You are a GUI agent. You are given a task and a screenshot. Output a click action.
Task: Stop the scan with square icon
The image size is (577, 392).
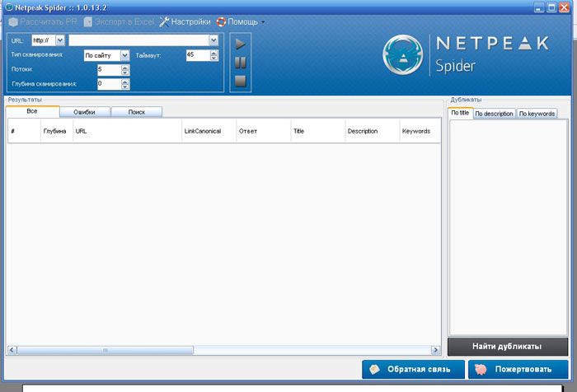click(240, 81)
